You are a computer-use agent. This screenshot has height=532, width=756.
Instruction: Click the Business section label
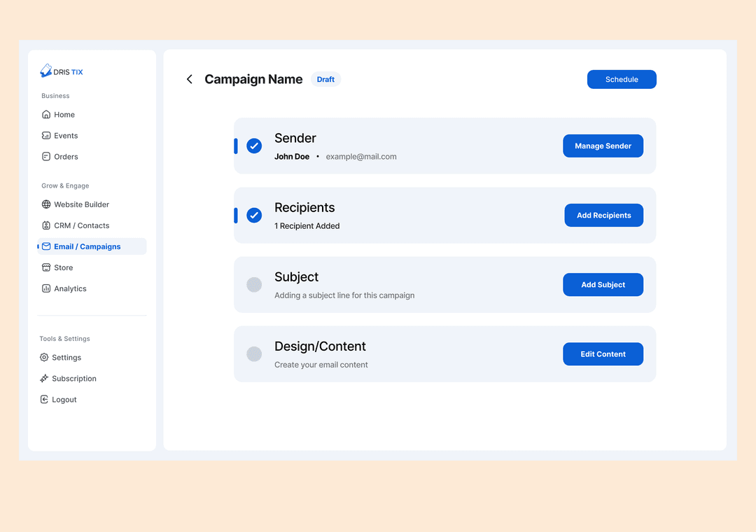click(55, 95)
